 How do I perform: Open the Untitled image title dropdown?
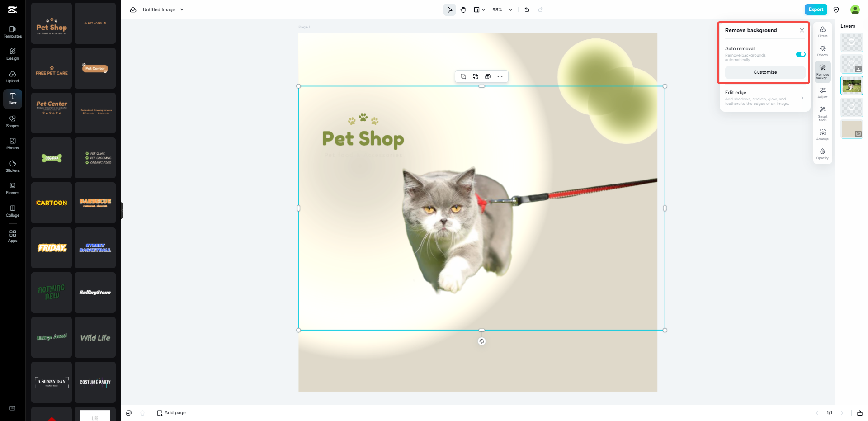pyautogui.click(x=163, y=10)
